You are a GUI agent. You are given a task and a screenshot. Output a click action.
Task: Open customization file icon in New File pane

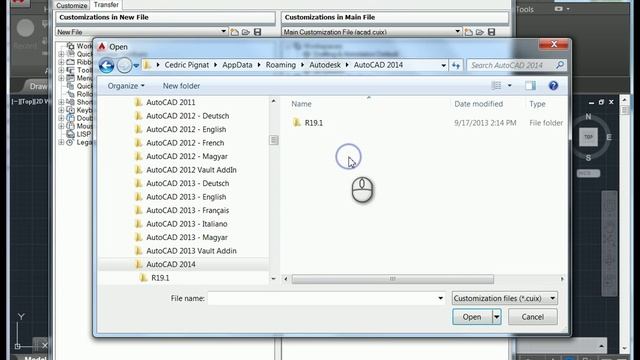(x=245, y=32)
